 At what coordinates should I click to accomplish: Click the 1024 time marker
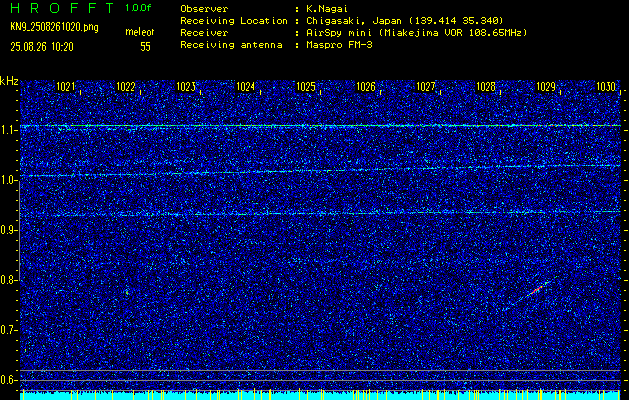(x=246, y=87)
